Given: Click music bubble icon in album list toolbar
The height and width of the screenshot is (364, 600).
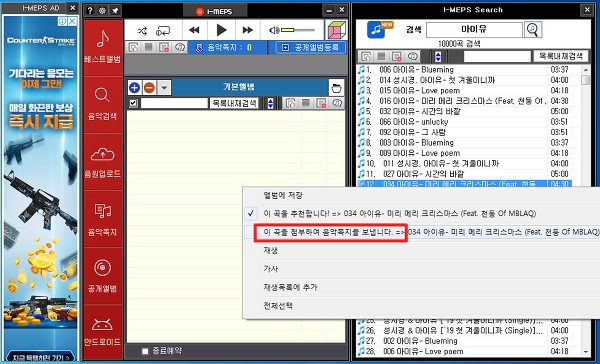Looking at the screenshot, I should click(x=337, y=103).
